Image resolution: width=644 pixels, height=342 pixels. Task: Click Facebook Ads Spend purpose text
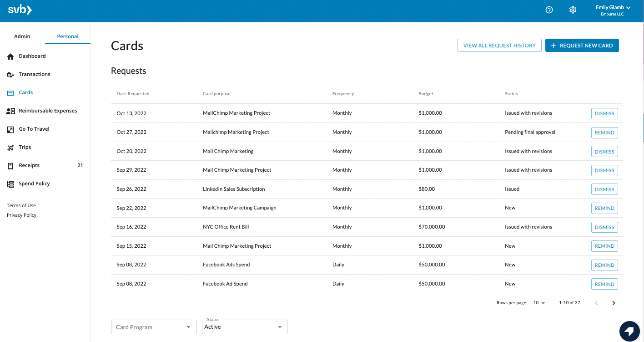tap(226, 265)
